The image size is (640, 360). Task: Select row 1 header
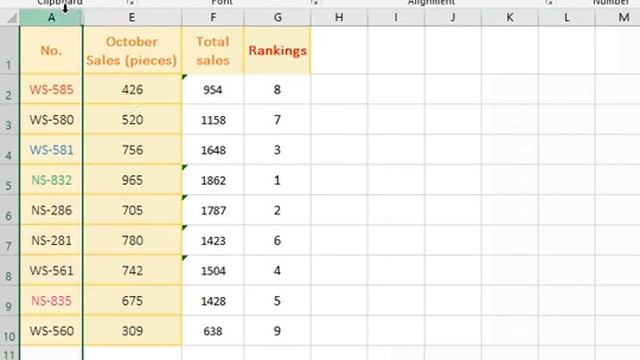click(x=9, y=50)
